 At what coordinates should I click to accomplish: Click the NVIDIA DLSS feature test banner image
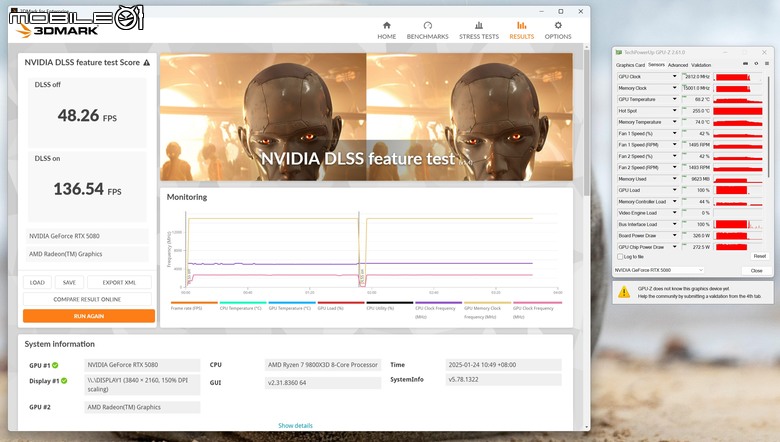tap(366, 117)
